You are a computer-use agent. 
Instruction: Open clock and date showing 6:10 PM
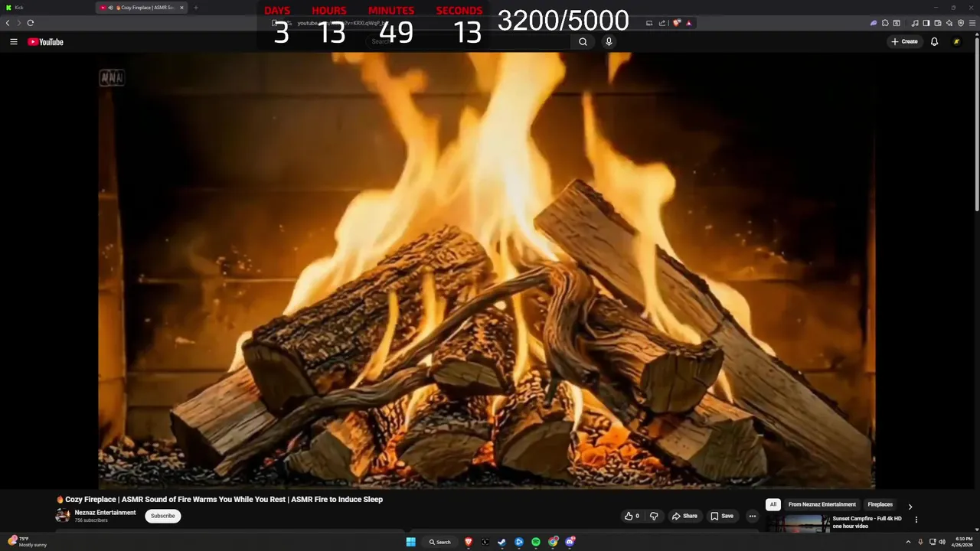[963, 542]
